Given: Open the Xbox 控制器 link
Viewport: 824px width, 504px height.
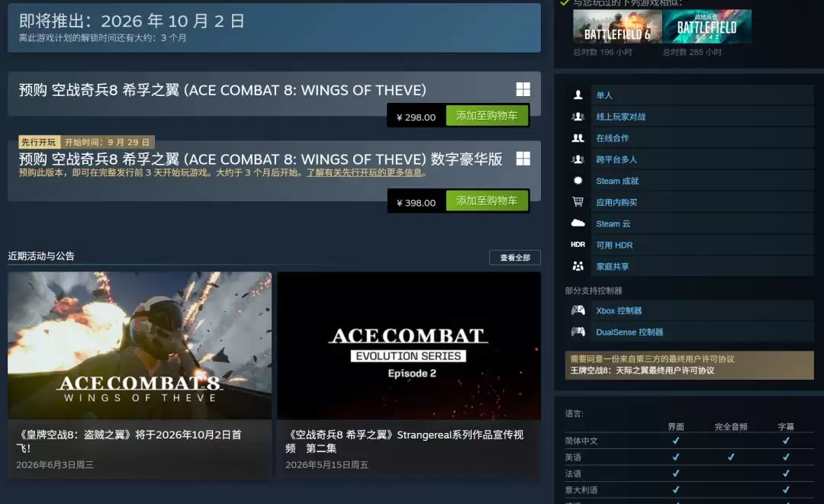Looking at the screenshot, I should click(x=619, y=311).
